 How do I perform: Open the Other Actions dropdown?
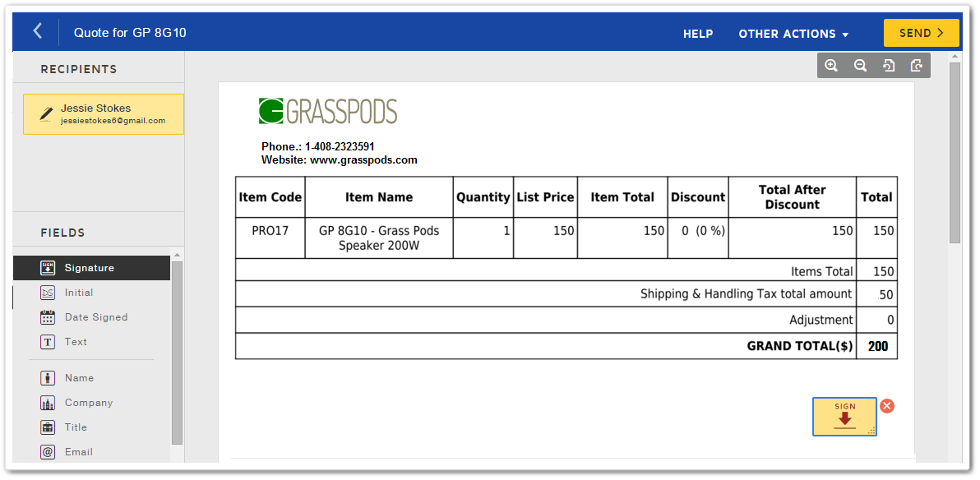[793, 34]
